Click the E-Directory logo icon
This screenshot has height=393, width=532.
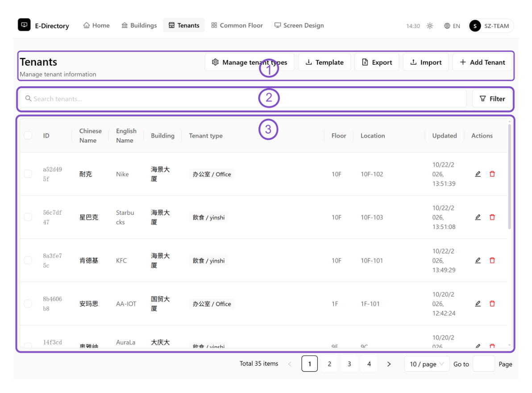[x=24, y=25]
